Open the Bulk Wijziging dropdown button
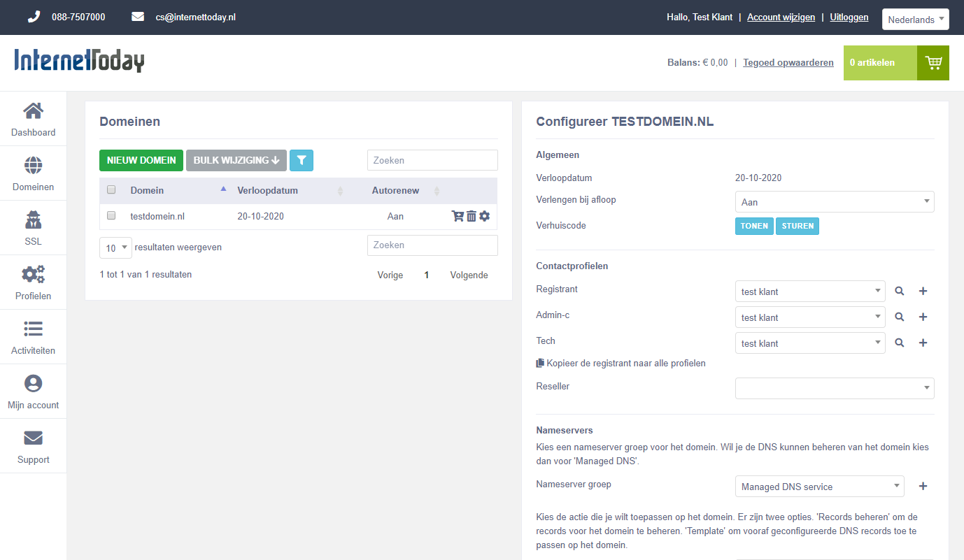Image resolution: width=964 pixels, height=560 pixels. [236, 160]
